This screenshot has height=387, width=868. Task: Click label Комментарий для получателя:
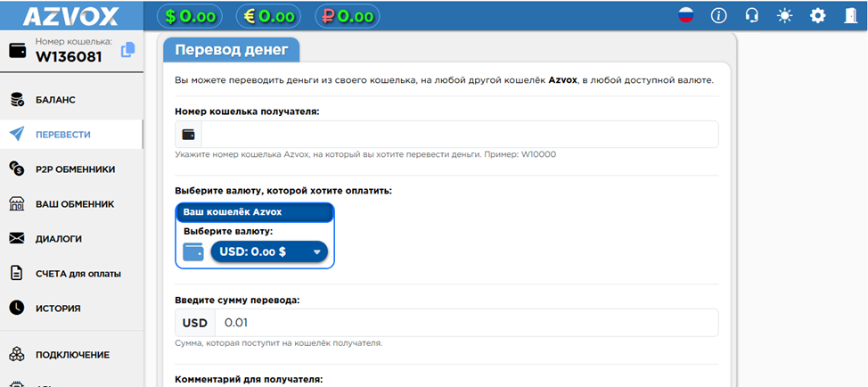click(x=249, y=380)
